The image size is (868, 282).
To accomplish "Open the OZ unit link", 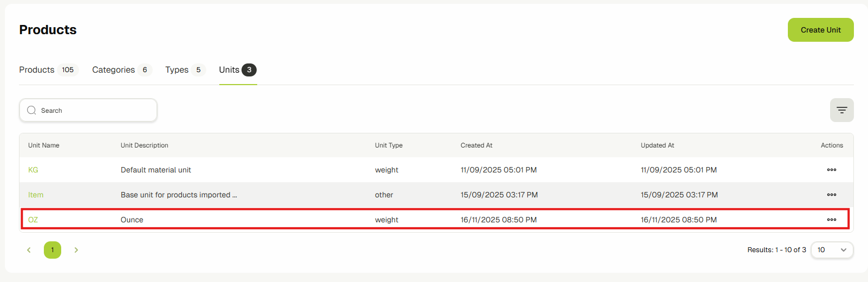I will 33,220.
